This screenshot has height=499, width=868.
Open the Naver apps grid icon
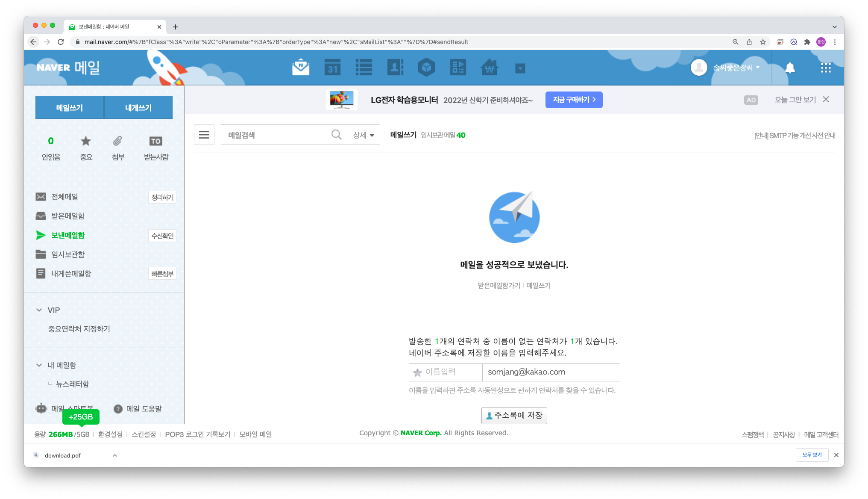[826, 68]
